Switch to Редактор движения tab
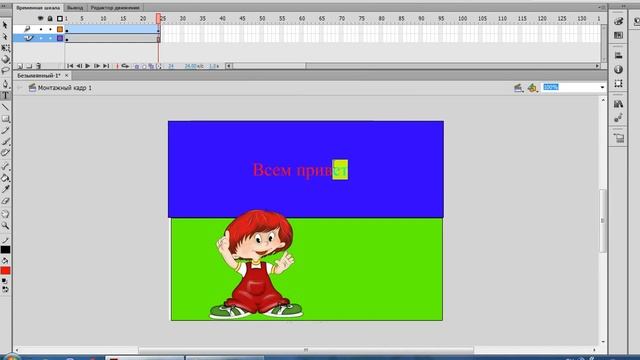The width and height of the screenshot is (640, 360). click(115, 8)
